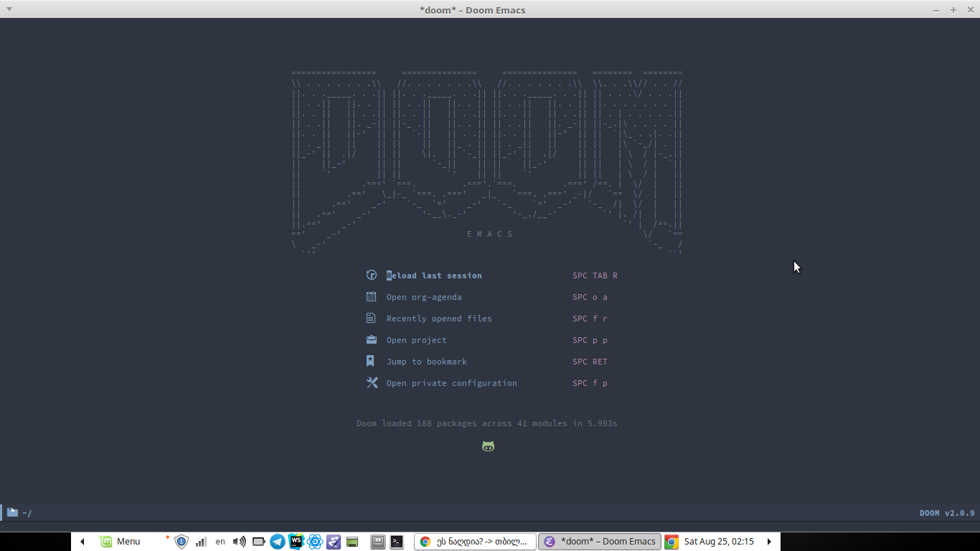Launch Telegram from the taskbar
Viewport: 980px width, 551px height.
(278, 542)
